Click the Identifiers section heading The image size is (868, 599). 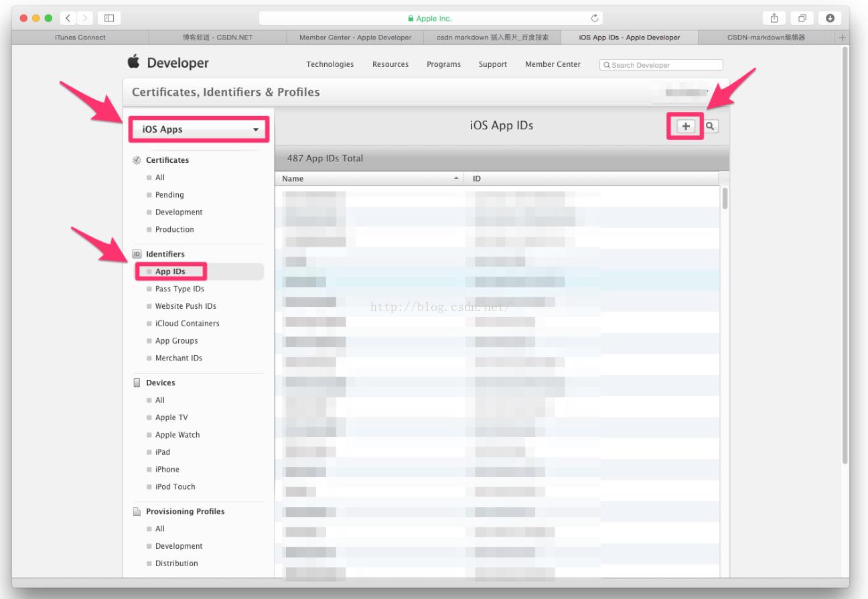[165, 254]
